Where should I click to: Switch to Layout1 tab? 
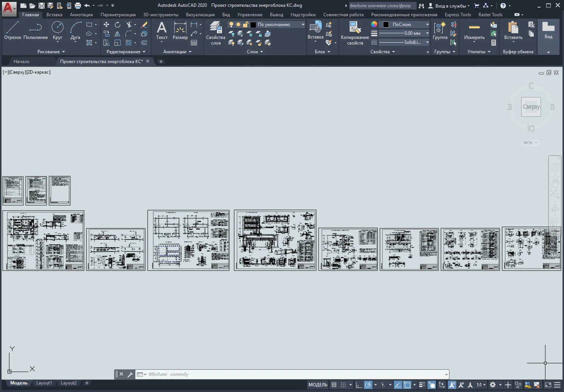pyautogui.click(x=44, y=383)
